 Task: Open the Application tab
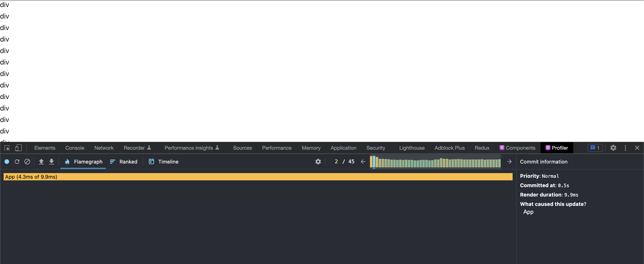tap(343, 148)
